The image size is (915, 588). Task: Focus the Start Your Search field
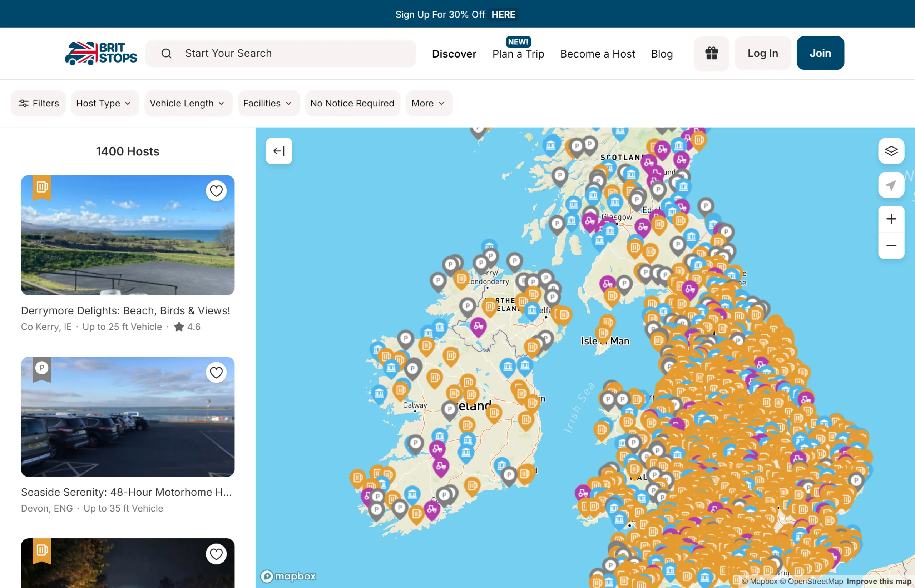tap(281, 54)
